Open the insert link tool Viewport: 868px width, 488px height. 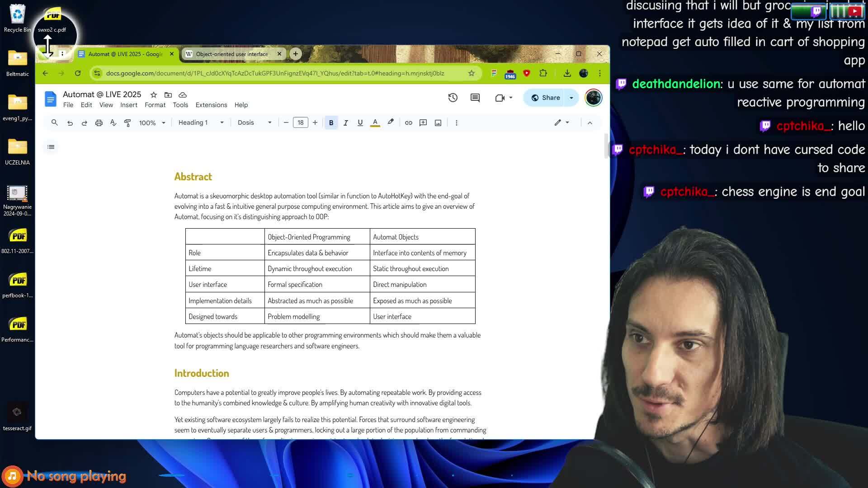pyautogui.click(x=408, y=123)
